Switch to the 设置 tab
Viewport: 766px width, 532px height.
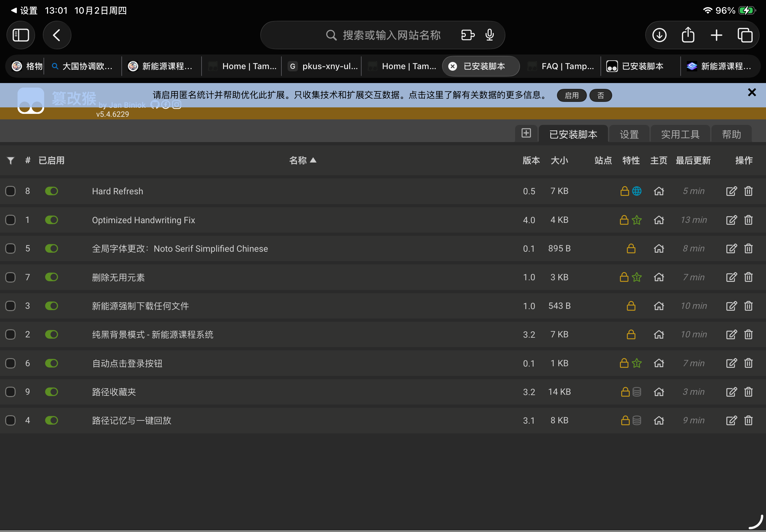629,134
